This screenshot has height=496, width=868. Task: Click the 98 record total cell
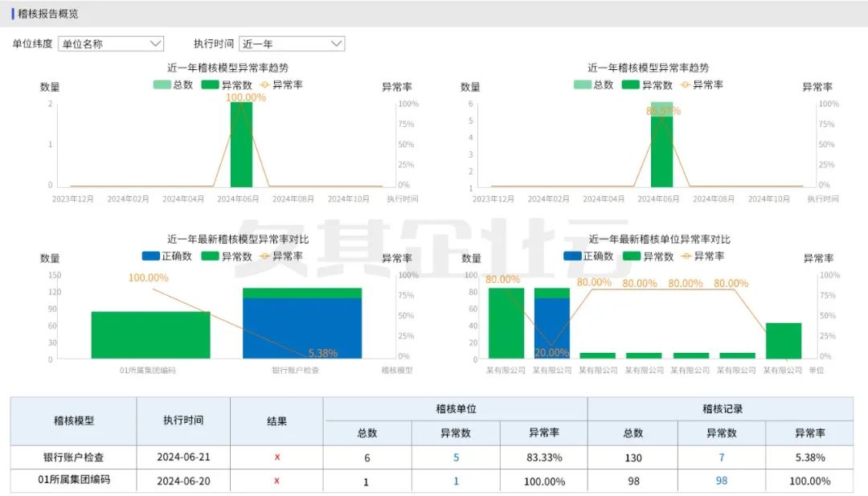click(x=633, y=481)
